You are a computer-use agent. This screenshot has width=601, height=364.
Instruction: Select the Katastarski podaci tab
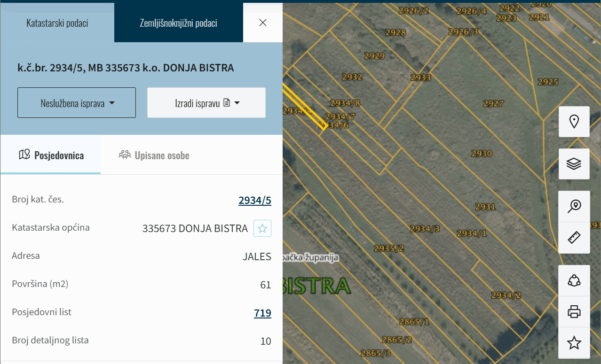(57, 23)
